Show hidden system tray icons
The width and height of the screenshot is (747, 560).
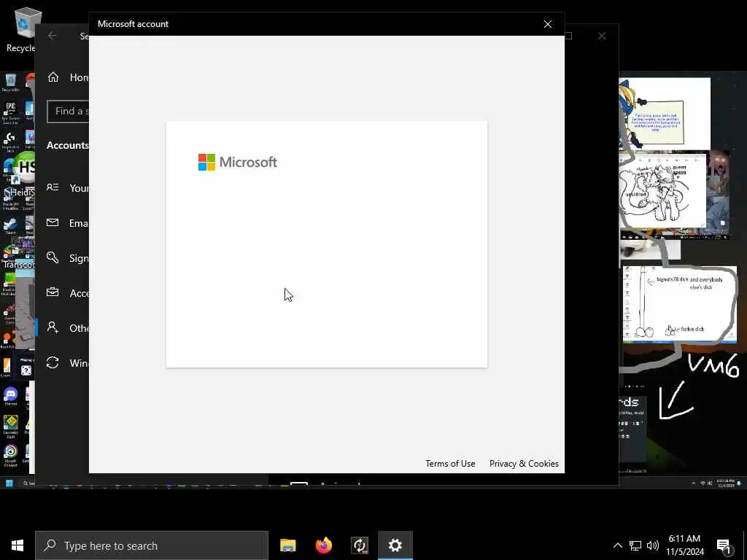[617, 545]
